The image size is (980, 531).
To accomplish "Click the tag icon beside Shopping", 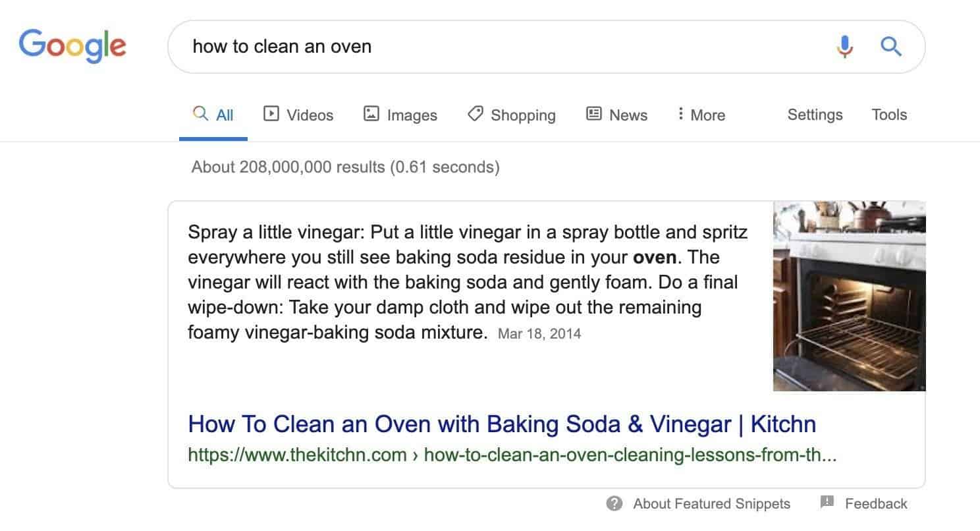I will pos(475,114).
